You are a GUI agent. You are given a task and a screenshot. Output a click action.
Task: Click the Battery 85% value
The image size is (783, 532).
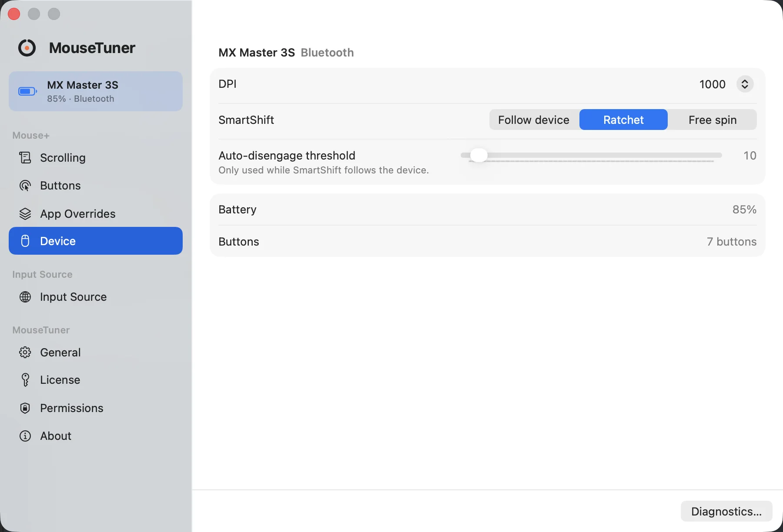coord(744,209)
